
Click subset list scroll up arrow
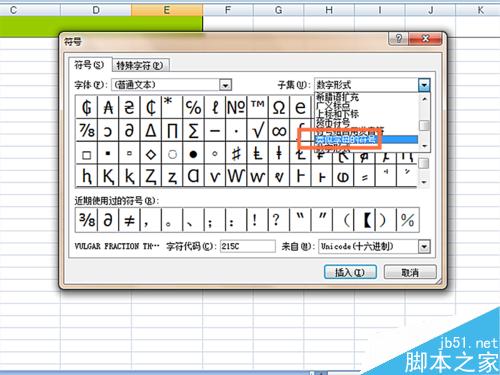pos(424,99)
